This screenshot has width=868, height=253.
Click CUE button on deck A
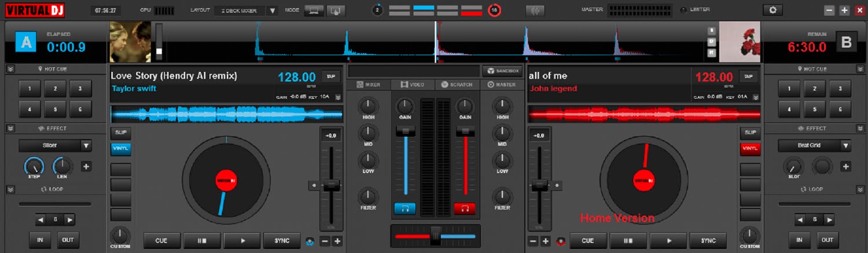[x=161, y=240]
